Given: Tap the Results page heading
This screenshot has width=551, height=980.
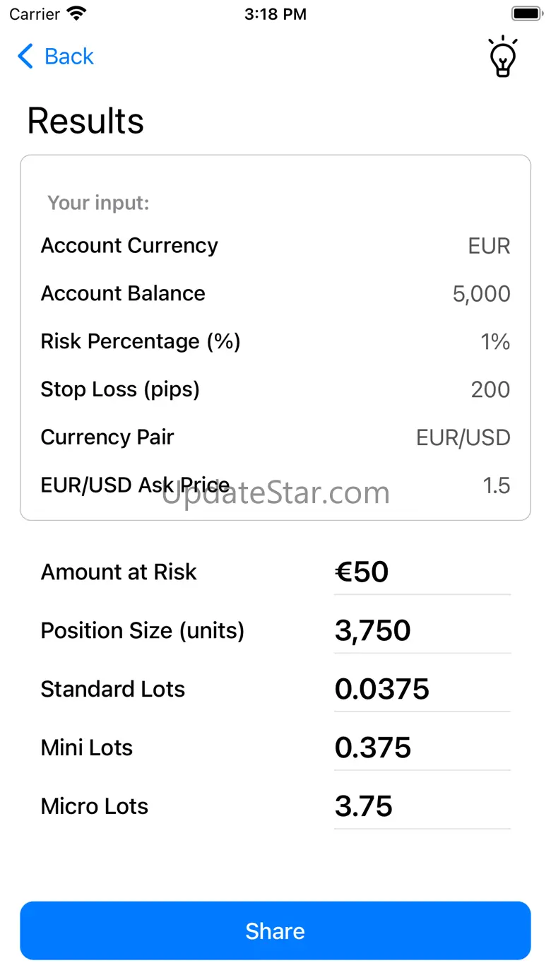Looking at the screenshot, I should pos(85,121).
